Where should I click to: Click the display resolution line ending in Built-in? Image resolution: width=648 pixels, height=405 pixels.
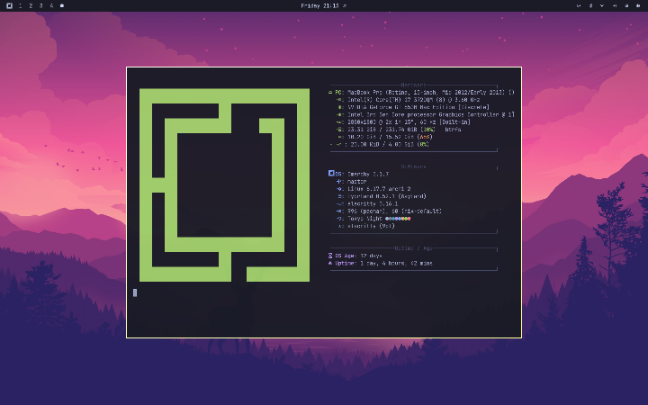pos(403,122)
